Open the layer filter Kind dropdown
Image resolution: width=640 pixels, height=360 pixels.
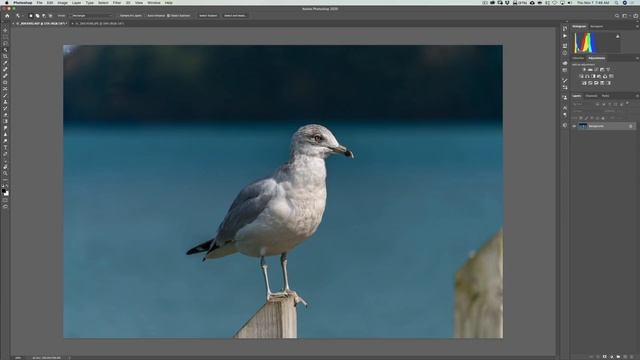[x=583, y=104]
